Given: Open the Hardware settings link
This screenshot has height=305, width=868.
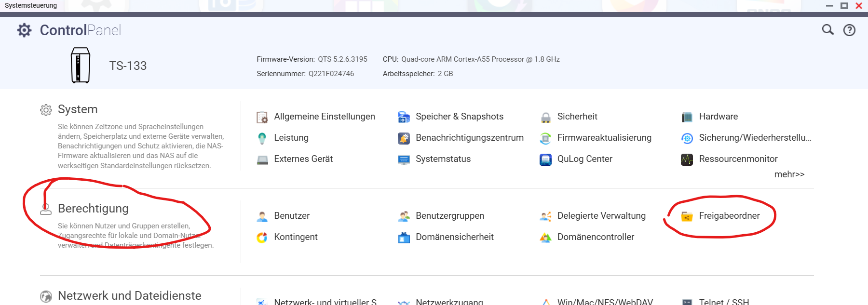Looking at the screenshot, I should [718, 117].
